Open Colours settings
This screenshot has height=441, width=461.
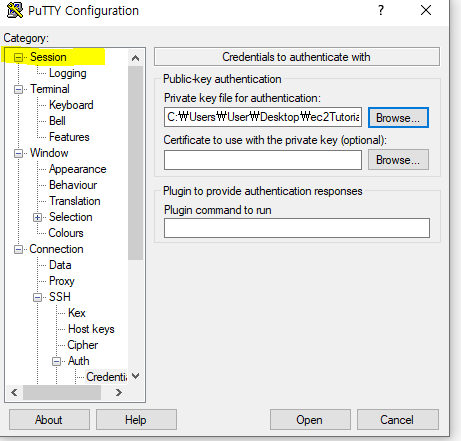coord(66,233)
